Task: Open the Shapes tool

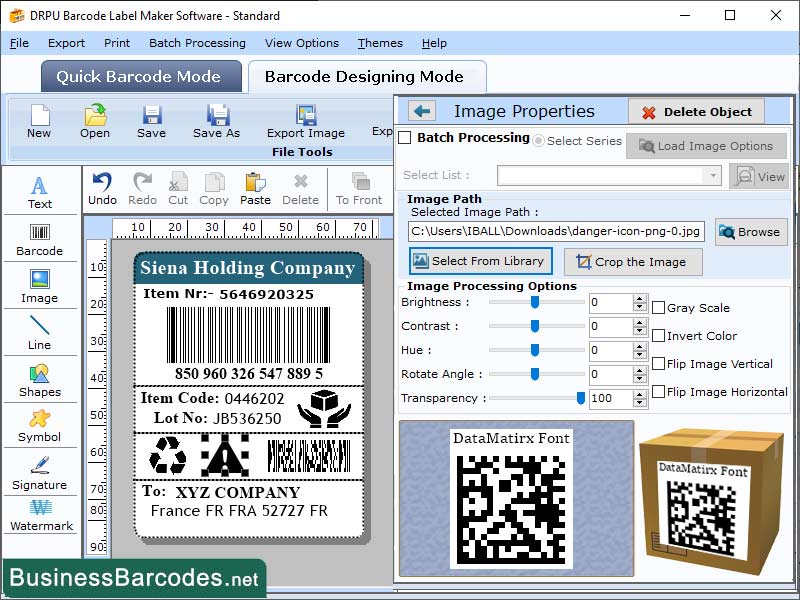Action: coord(40,381)
